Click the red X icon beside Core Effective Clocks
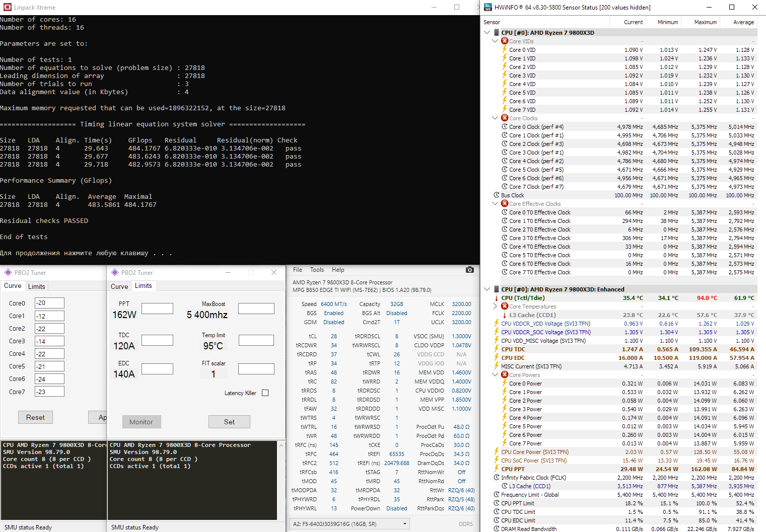This screenshot has width=766, height=532. pyautogui.click(x=505, y=203)
